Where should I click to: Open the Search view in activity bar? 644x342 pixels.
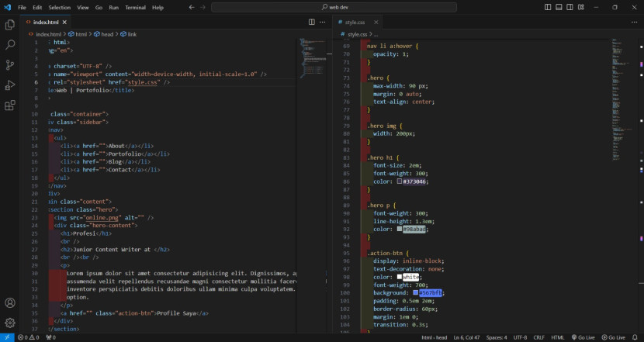click(10, 45)
